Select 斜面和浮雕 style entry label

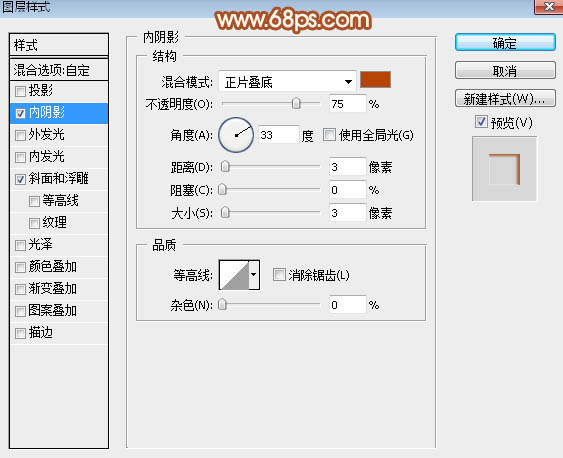pyautogui.click(x=59, y=178)
